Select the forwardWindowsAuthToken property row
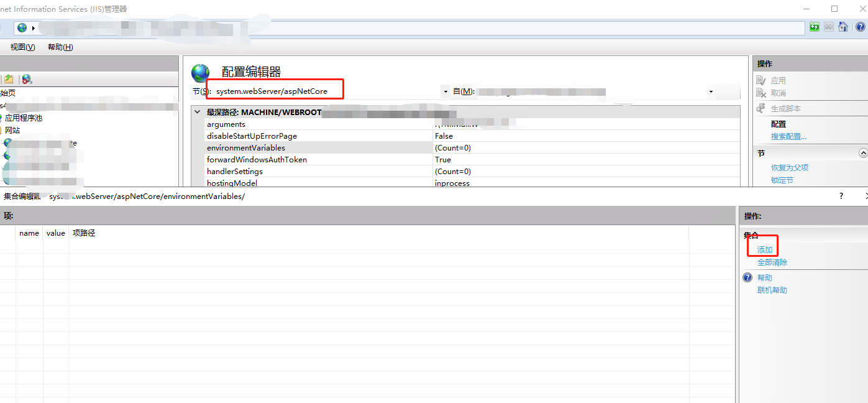This screenshot has height=403, width=868. coord(472,160)
